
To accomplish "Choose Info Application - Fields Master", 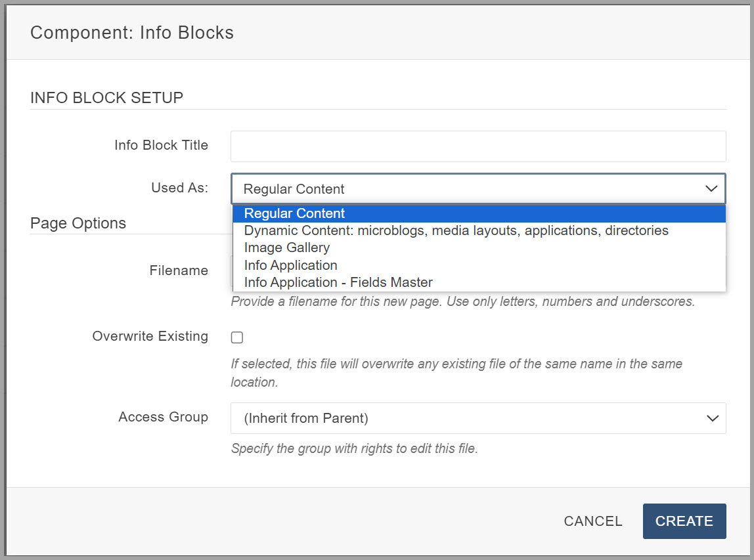I will pos(338,282).
